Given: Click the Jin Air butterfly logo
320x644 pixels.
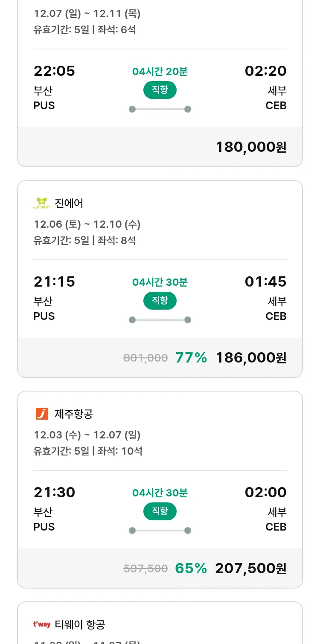Looking at the screenshot, I should (x=42, y=203).
